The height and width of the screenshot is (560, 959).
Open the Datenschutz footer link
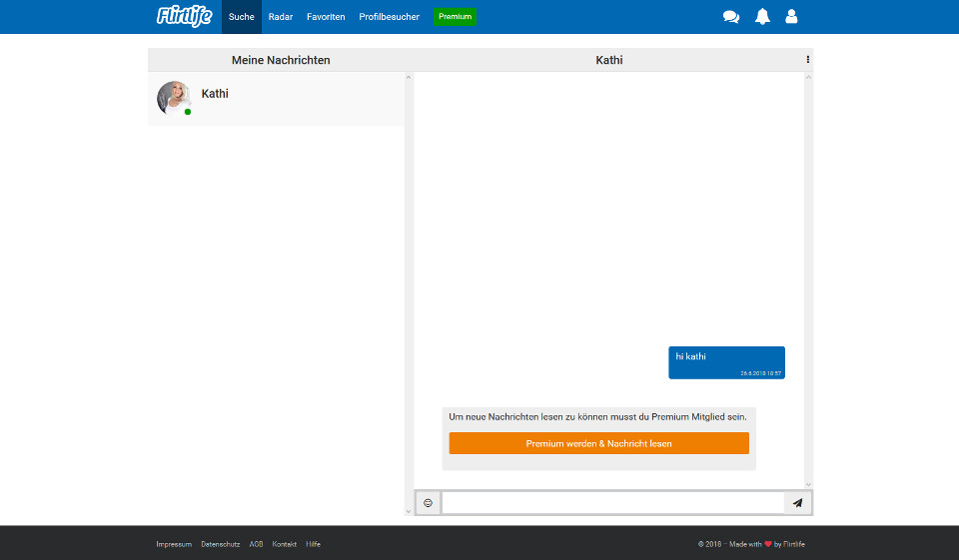pyautogui.click(x=220, y=544)
